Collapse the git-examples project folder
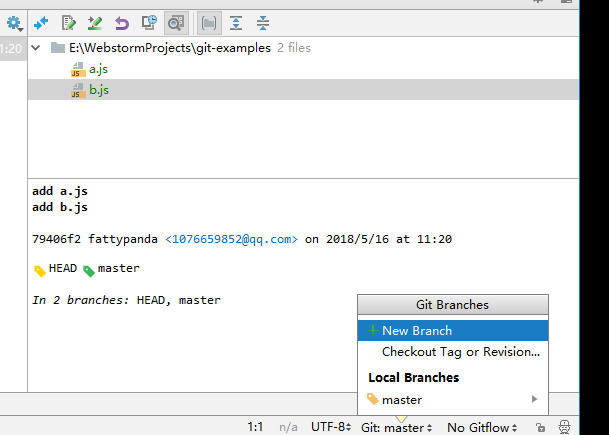 point(37,48)
